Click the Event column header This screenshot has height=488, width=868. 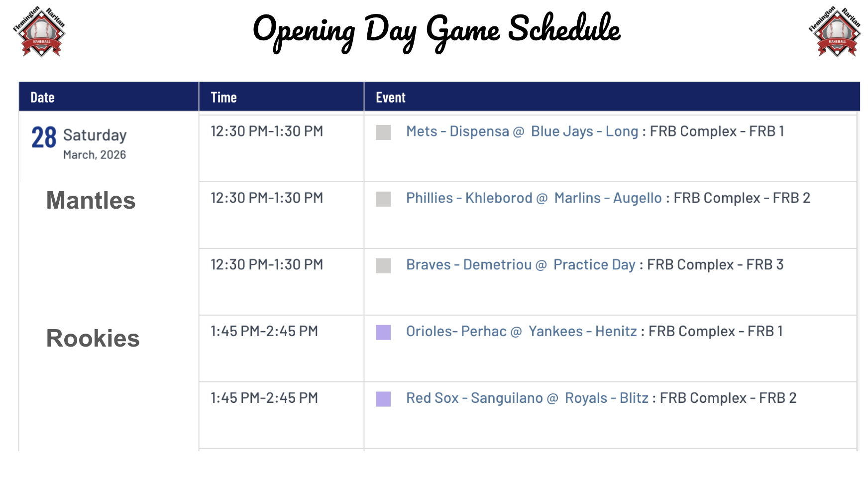click(391, 98)
